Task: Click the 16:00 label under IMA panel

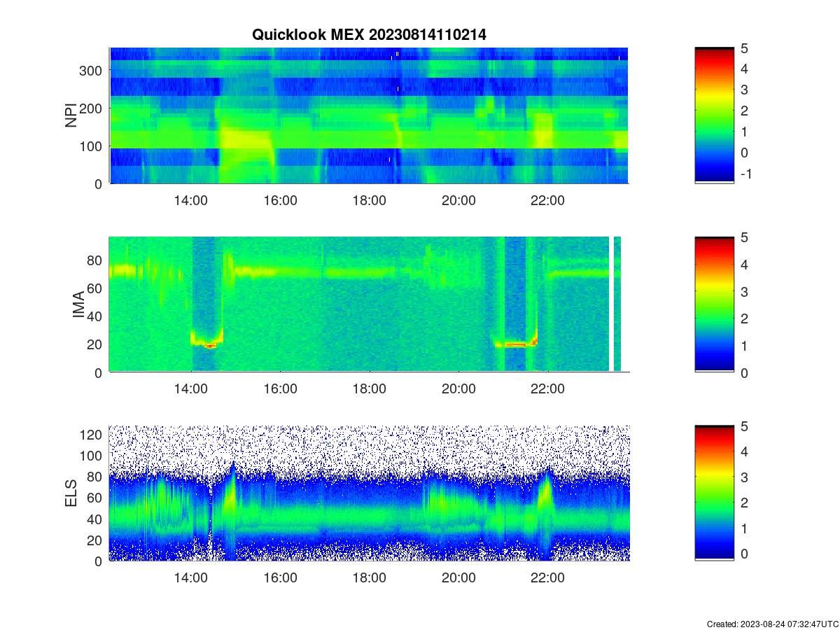Action: [280, 389]
